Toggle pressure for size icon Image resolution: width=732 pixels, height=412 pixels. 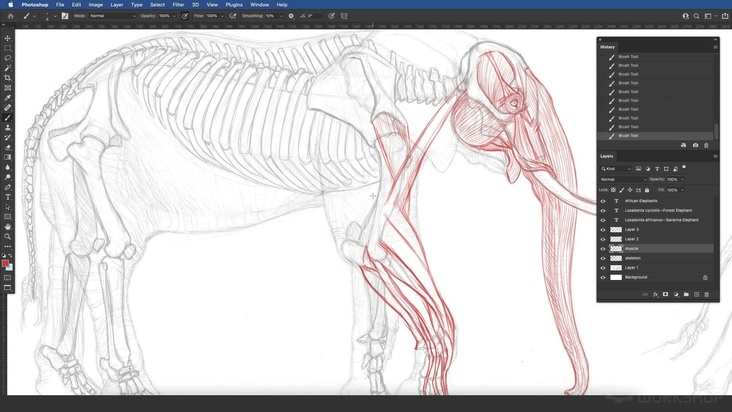(331, 16)
